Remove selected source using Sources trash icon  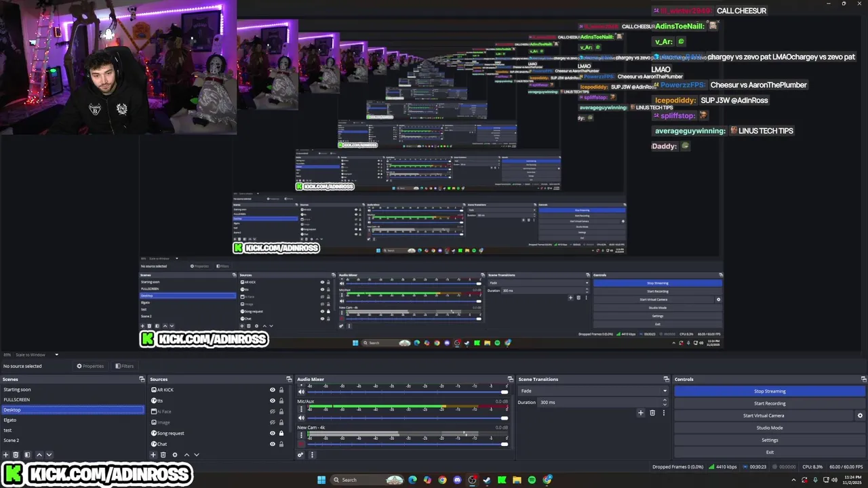coord(163,455)
